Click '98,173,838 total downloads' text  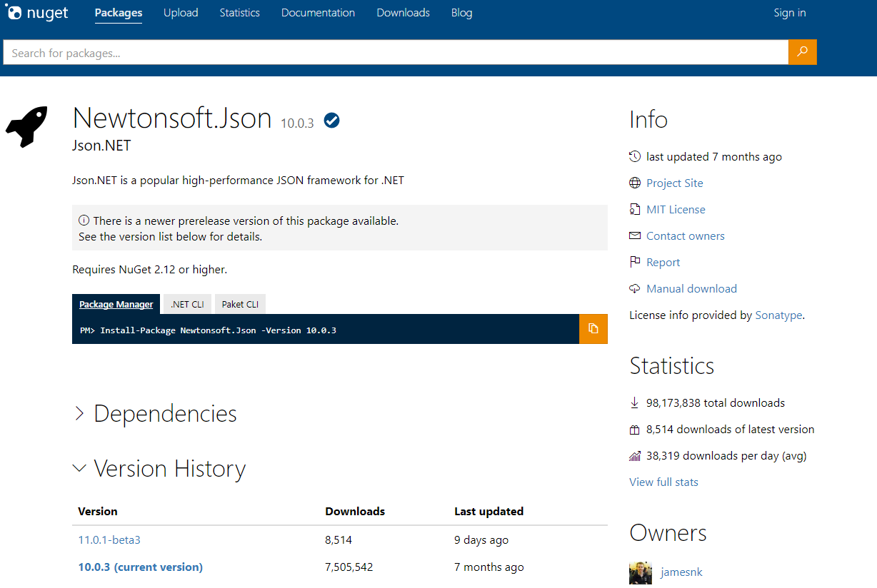pos(716,402)
